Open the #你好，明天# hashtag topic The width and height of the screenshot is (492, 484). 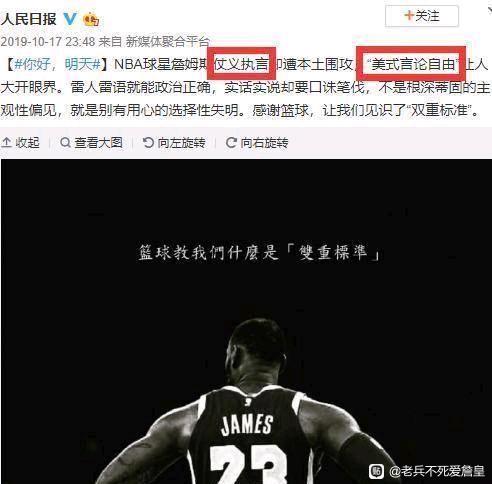[57, 64]
